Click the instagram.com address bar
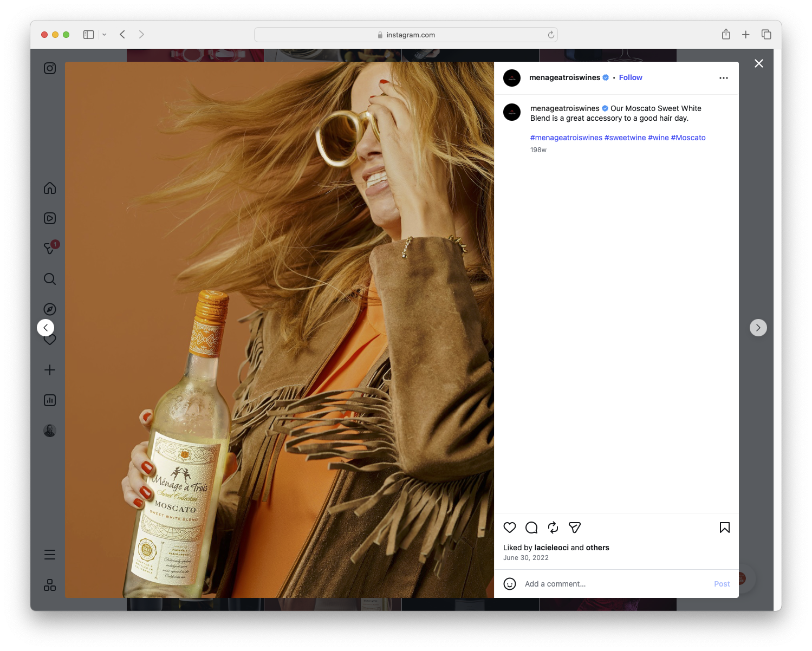 pyautogui.click(x=406, y=35)
